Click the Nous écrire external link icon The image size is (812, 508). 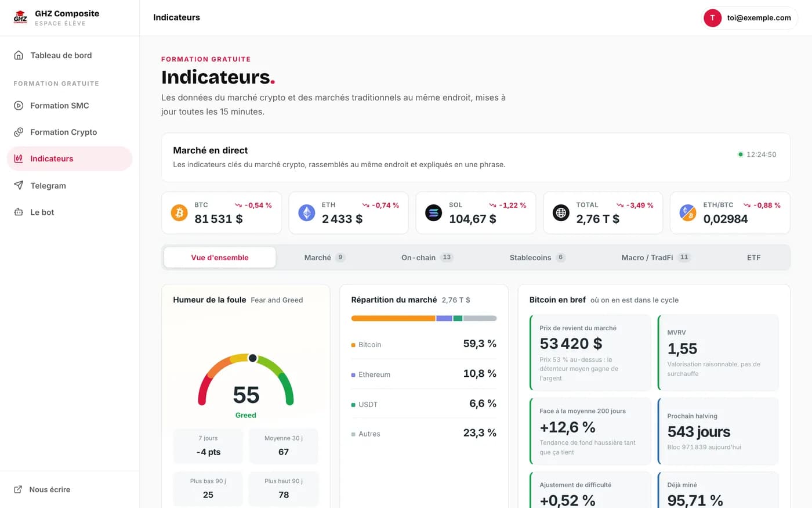(18, 489)
